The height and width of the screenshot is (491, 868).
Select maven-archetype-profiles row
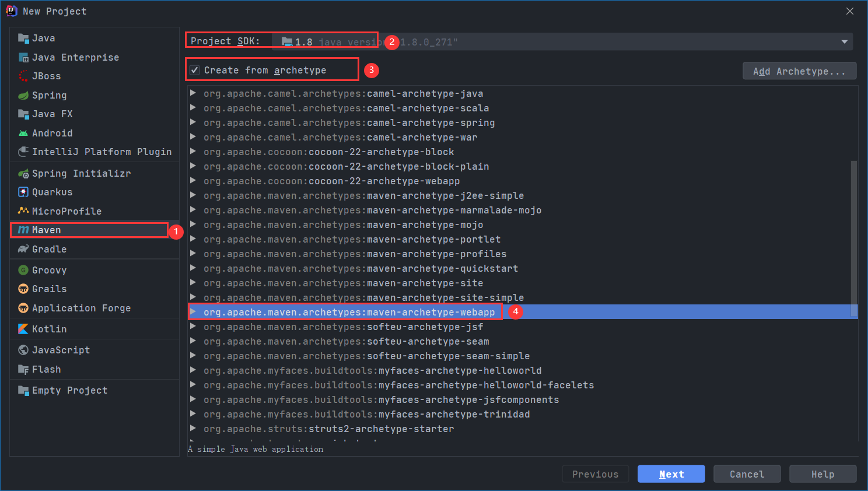point(523,254)
